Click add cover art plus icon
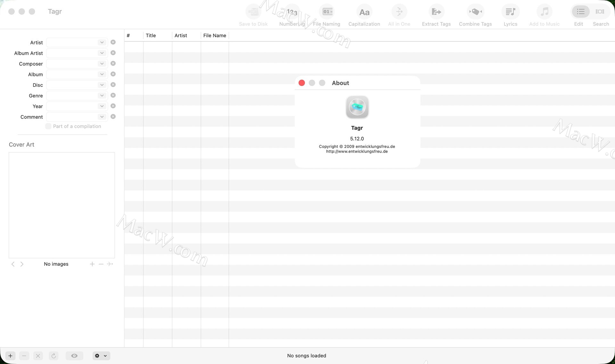The image size is (615, 364). [x=92, y=264]
